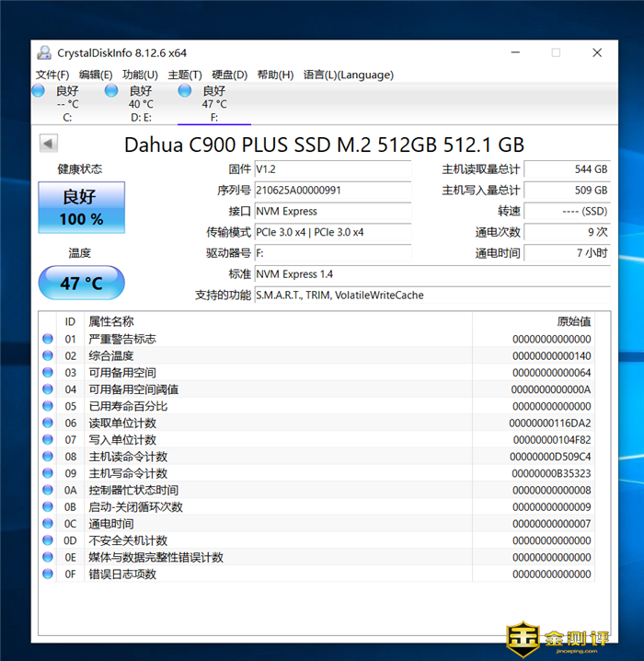Click status orb for attribute 0F 错误日志项数
This screenshot has width=644, height=661.
pyautogui.click(x=48, y=574)
